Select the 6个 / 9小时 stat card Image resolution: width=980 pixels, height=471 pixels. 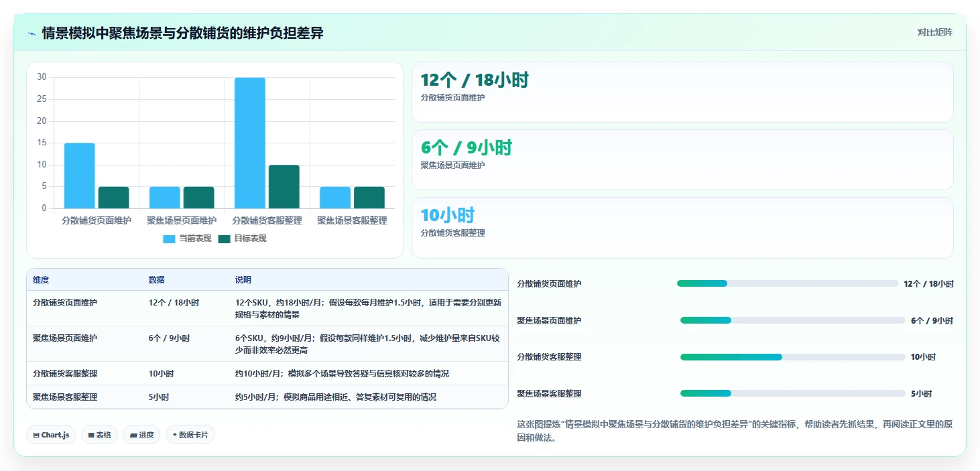pyautogui.click(x=682, y=160)
